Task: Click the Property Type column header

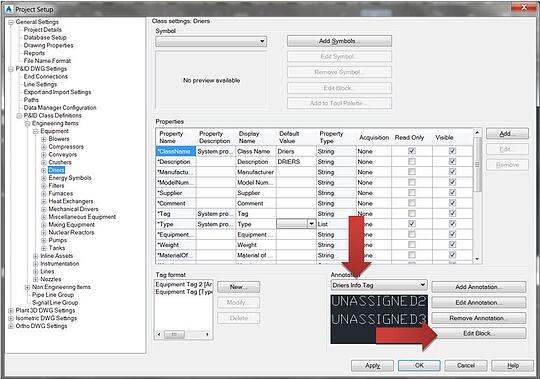Action: click(336, 137)
